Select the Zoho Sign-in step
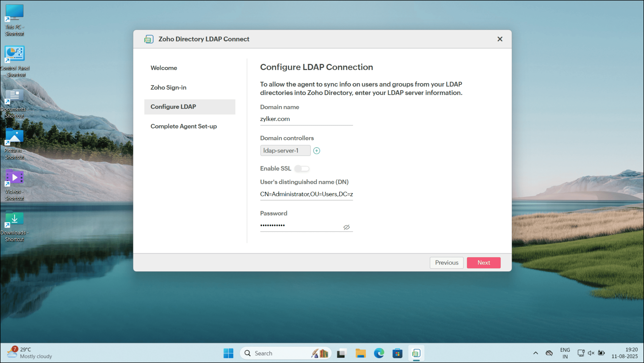 [x=168, y=87]
